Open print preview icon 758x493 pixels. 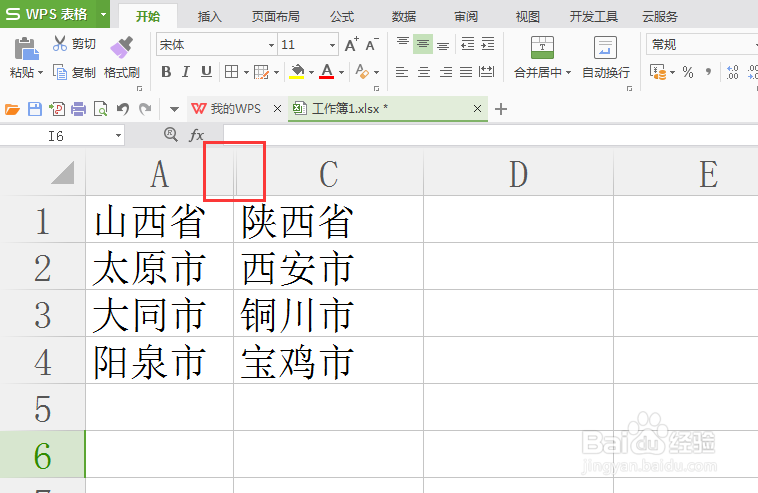pyautogui.click(x=101, y=109)
